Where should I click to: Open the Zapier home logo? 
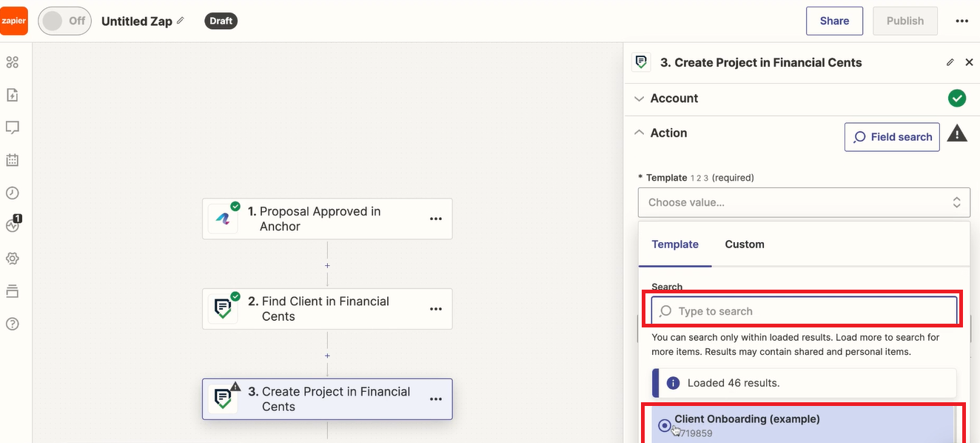tap(14, 21)
